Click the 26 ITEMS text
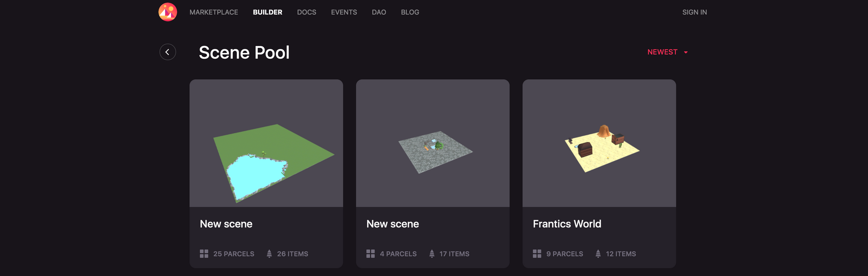 click(x=293, y=254)
